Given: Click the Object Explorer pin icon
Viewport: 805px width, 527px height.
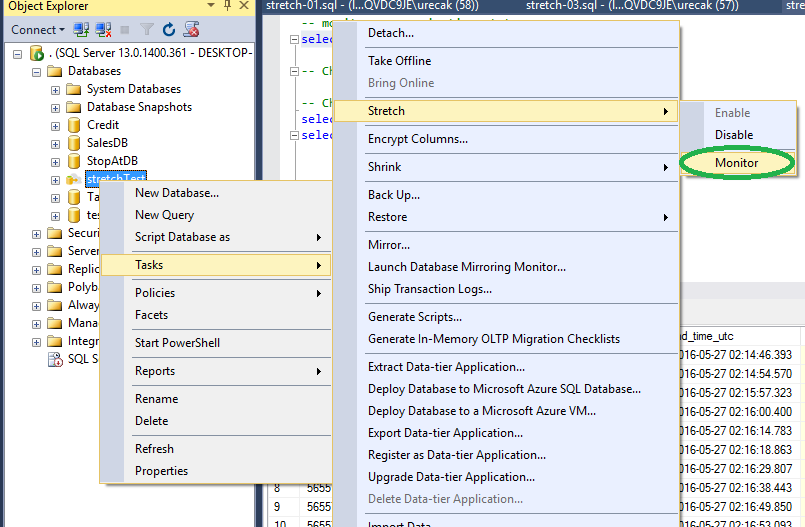Looking at the screenshot, I should point(227,6).
